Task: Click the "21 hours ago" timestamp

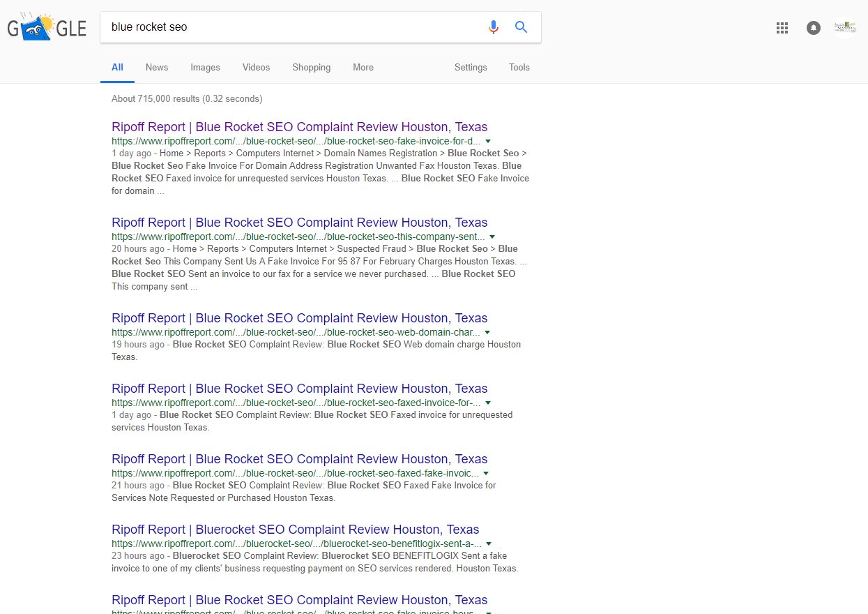Action: click(138, 486)
